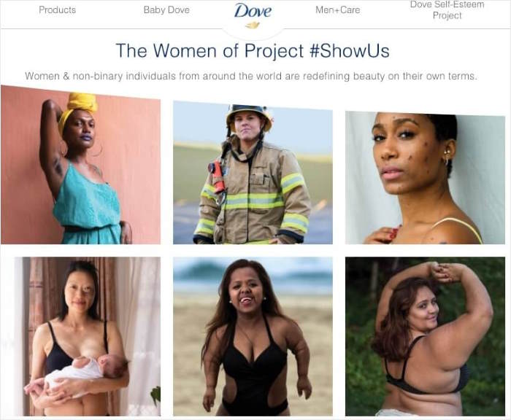Click the golden dove bird emblem
The height and width of the screenshot is (420, 511).
pos(253,25)
